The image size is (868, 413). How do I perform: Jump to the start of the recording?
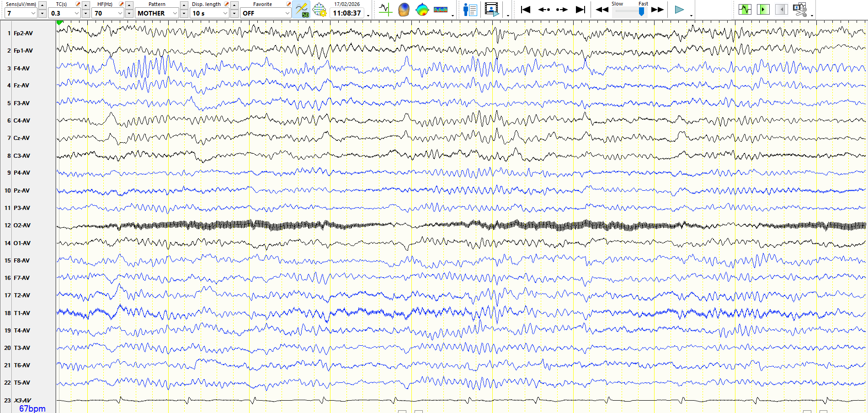coord(526,10)
